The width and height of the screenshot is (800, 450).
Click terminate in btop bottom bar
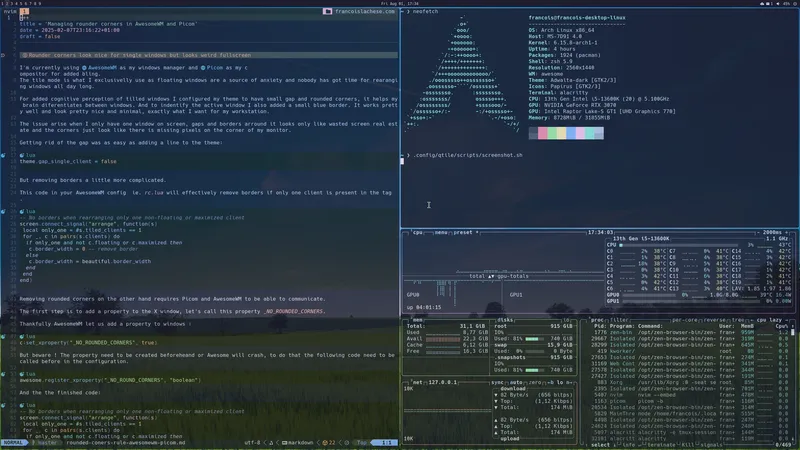pyautogui.click(x=661, y=445)
